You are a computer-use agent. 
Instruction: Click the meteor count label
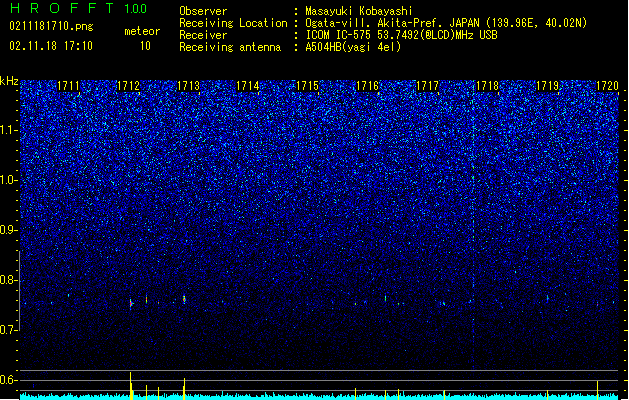point(142,31)
